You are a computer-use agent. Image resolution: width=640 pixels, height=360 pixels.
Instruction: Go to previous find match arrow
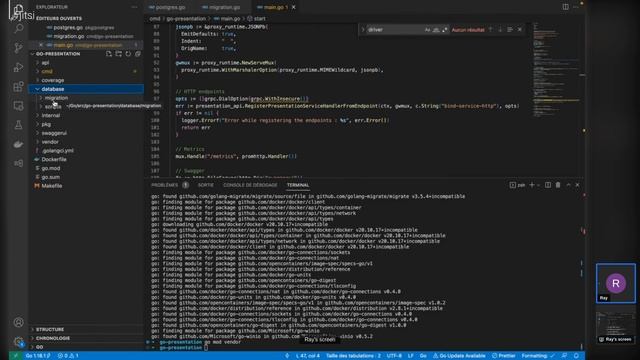491,30
